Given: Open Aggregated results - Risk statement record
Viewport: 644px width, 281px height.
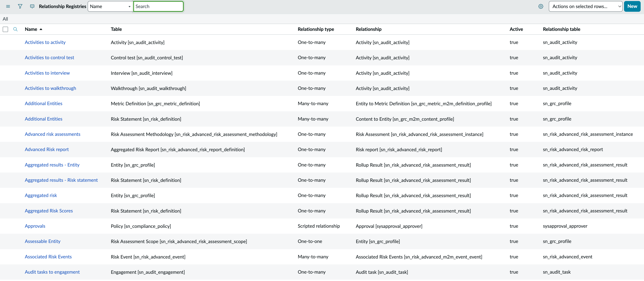Looking at the screenshot, I should 61,180.
